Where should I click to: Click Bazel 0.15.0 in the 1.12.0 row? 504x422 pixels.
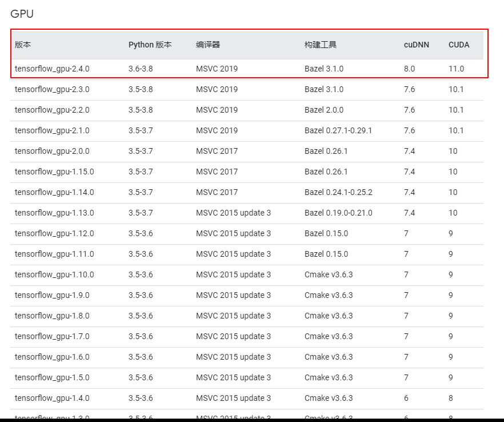pyautogui.click(x=326, y=233)
